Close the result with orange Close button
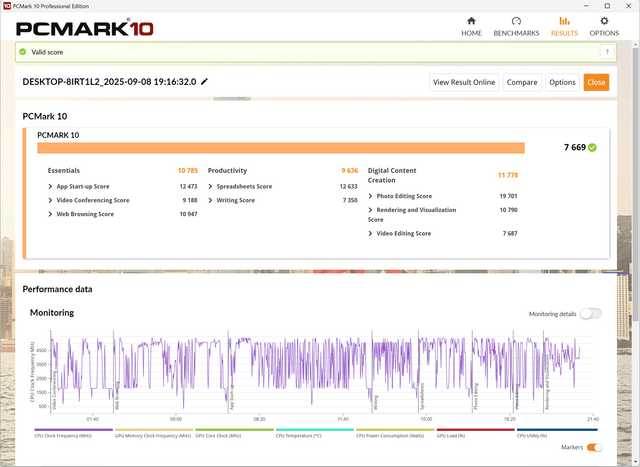The image size is (640, 467). click(596, 82)
